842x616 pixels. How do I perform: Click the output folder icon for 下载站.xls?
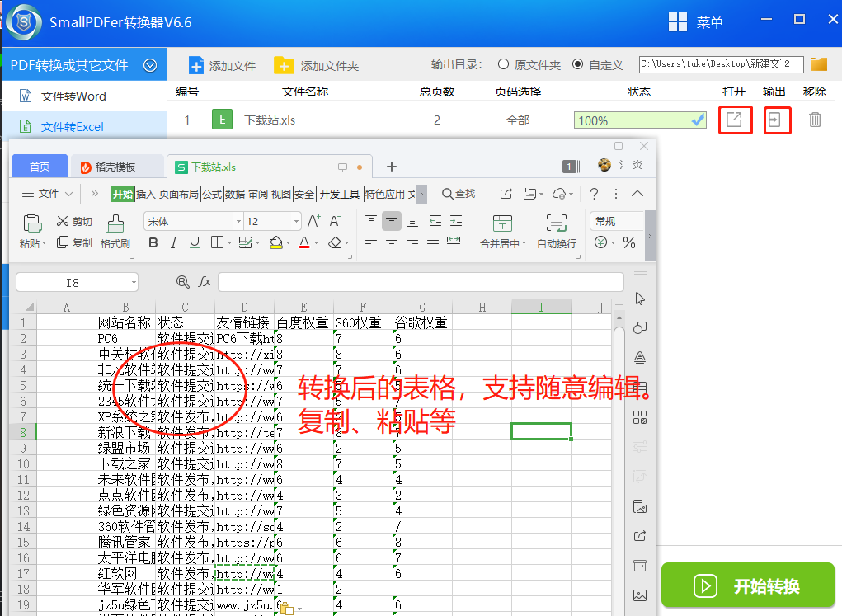(x=774, y=120)
